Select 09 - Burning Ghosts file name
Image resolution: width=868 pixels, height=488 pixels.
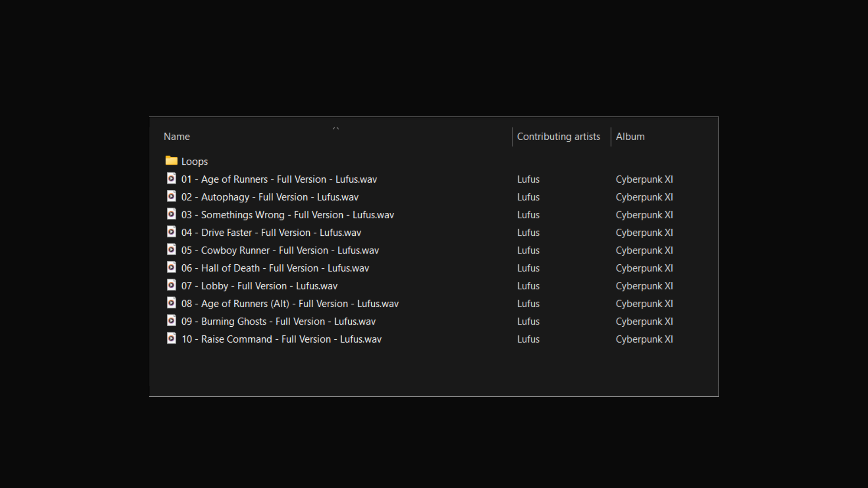click(x=278, y=321)
